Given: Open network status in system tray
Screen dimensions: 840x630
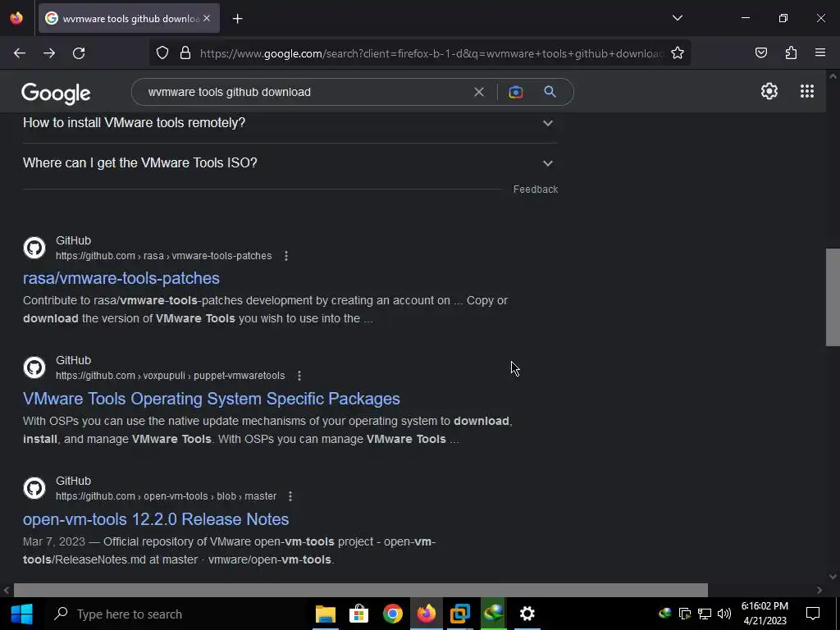Looking at the screenshot, I should tap(705, 614).
